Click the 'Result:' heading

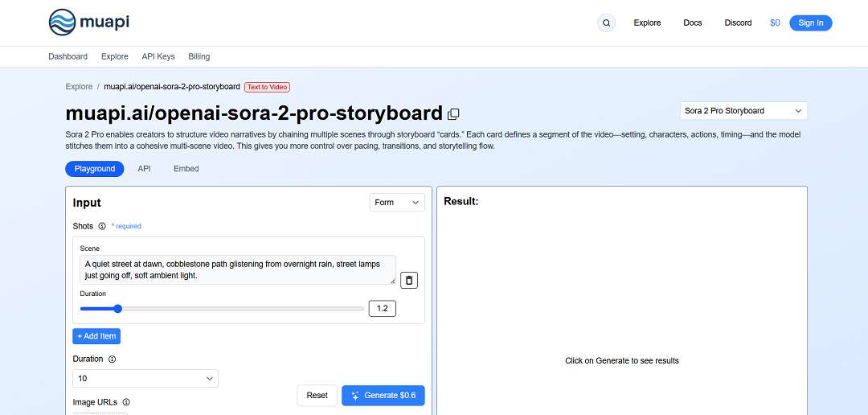click(x=461, y=202)
